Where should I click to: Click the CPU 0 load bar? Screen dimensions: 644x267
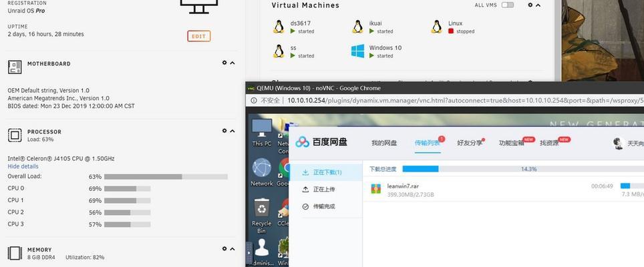coord(127,189)
